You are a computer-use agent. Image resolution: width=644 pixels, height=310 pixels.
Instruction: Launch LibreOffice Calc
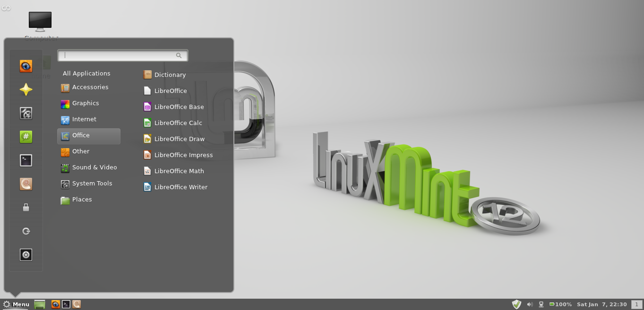click(173, 123)
